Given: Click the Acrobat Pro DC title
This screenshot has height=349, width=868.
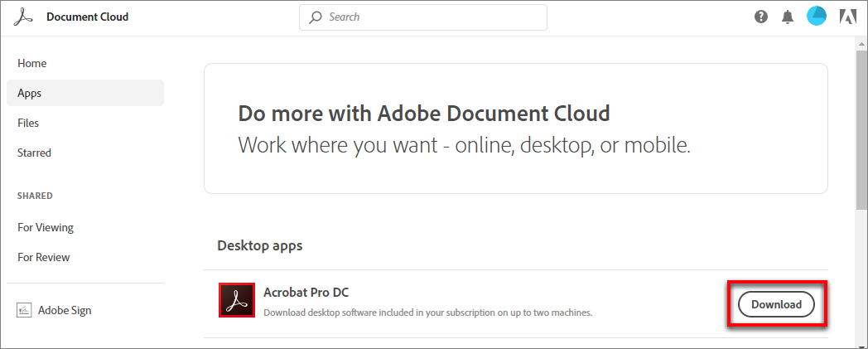Looking at the screenshot, I should 306,292.
